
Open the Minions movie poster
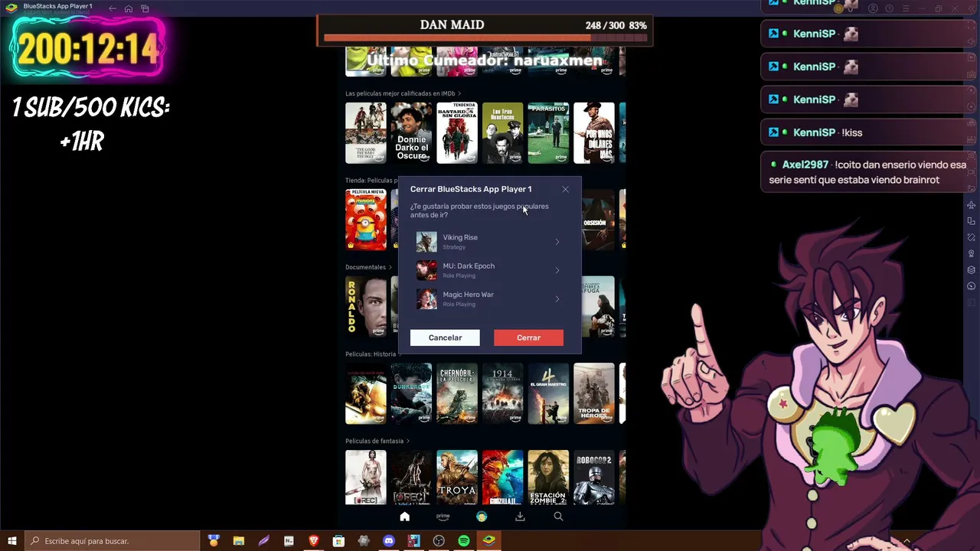(366, 220)
